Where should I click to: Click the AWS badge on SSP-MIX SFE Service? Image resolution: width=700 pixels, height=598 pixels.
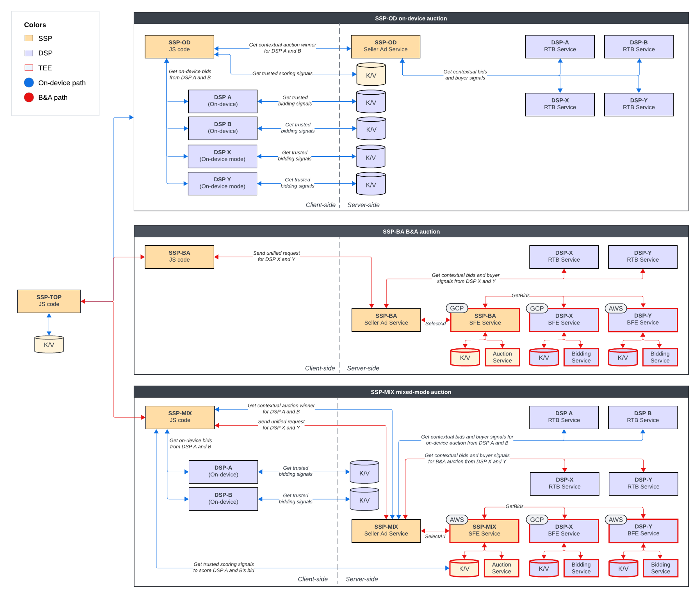(457, 519)
